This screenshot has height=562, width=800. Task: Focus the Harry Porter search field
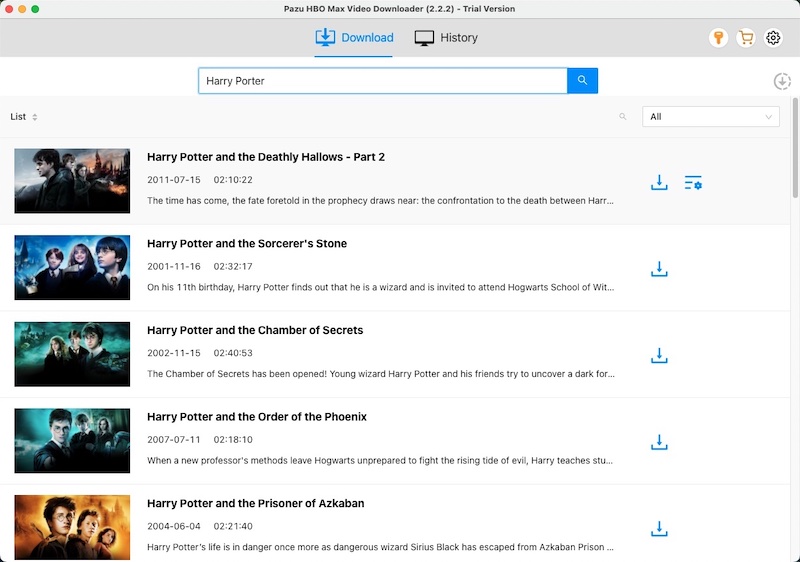(383, 81)
